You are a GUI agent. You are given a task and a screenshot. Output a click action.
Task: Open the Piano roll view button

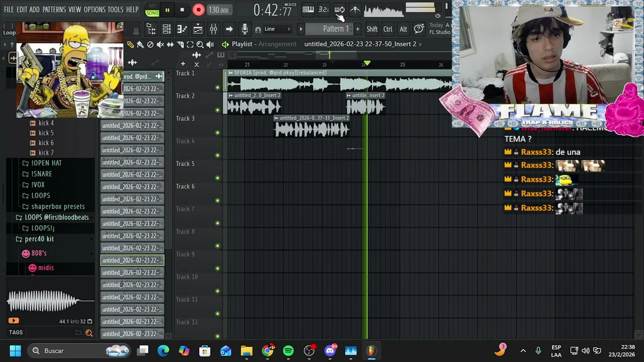point(182,29)
